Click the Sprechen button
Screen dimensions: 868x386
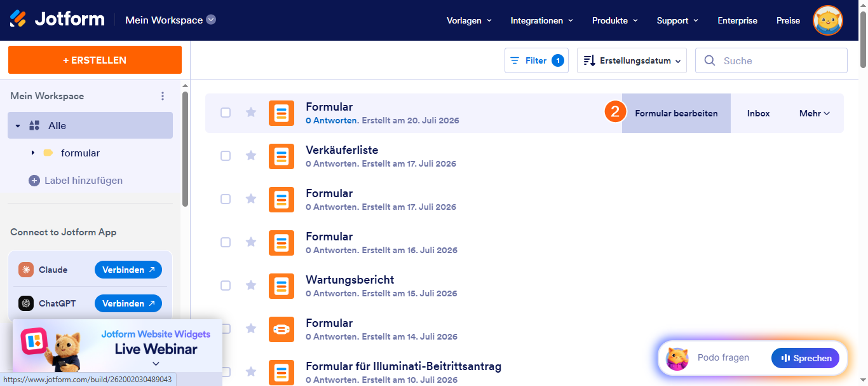point(805,358)
